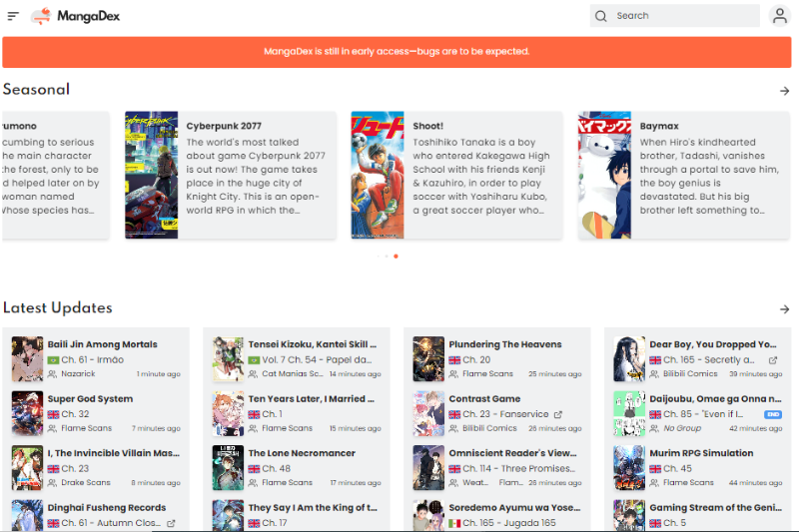Open Seasonal list via arrow

(x=784, y=91)
